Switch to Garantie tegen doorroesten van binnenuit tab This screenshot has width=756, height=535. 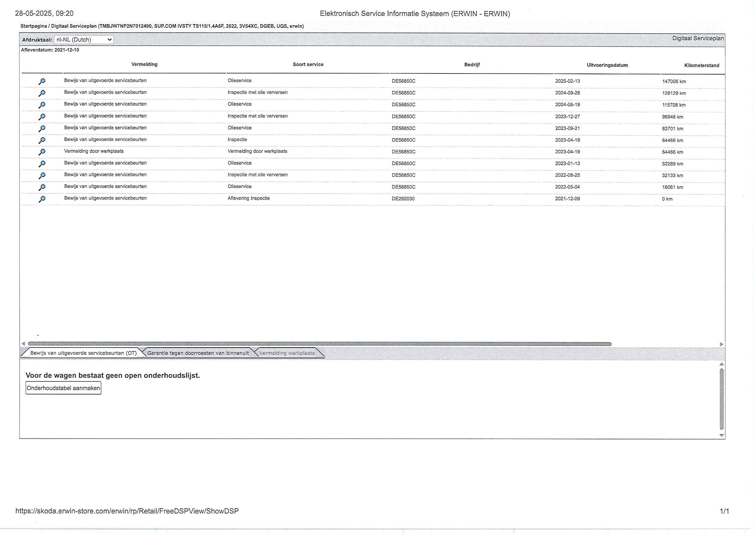click(198, 353)
